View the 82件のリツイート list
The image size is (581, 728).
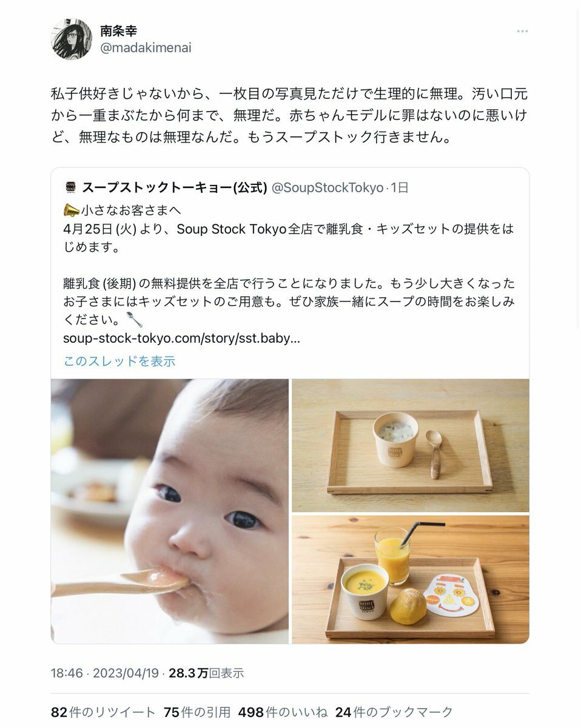tap(103, 712)
